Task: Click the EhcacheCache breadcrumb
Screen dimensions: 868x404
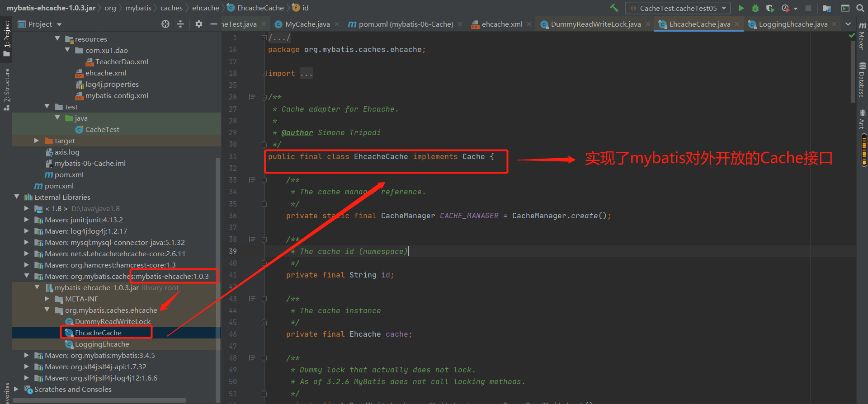Action: (x=255, y=8)
